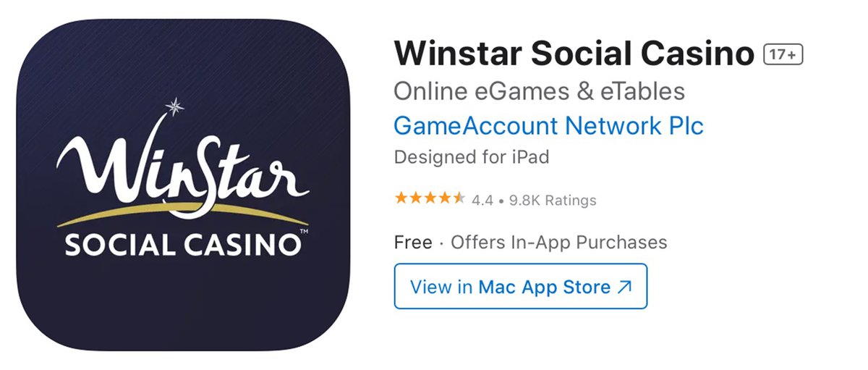Click the 17+ age rating badge
Screen dimensions: 868x370
(783, 55)
